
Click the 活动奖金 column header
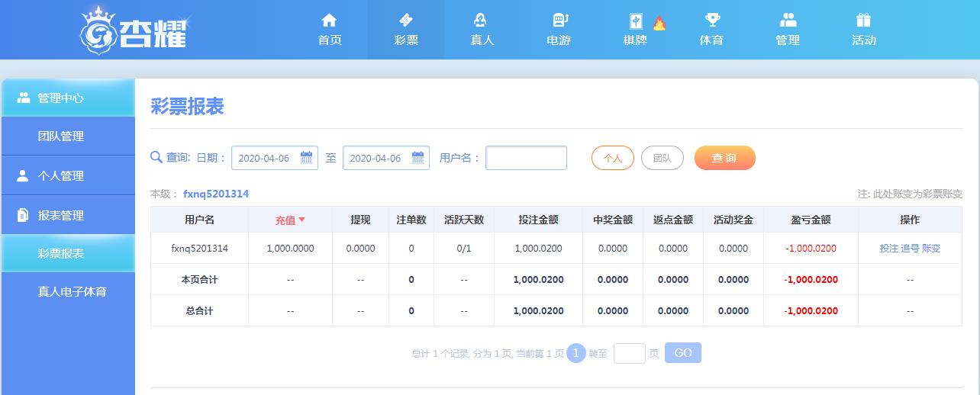(x=733, y=220)
